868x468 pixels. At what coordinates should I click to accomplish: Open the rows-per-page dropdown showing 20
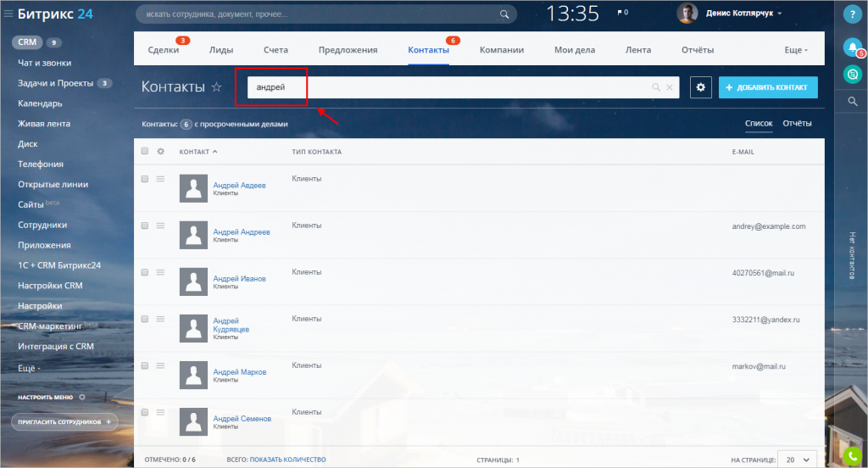tap(797, 460)
